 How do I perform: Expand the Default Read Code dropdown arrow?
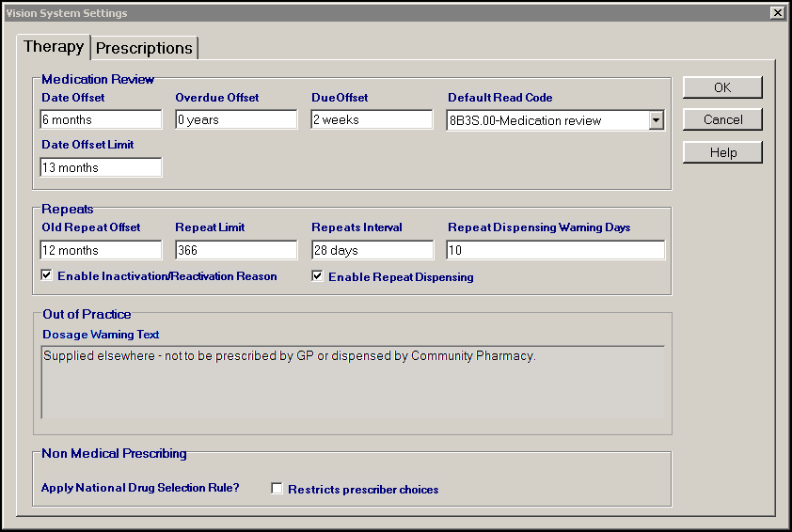[656, 120]
